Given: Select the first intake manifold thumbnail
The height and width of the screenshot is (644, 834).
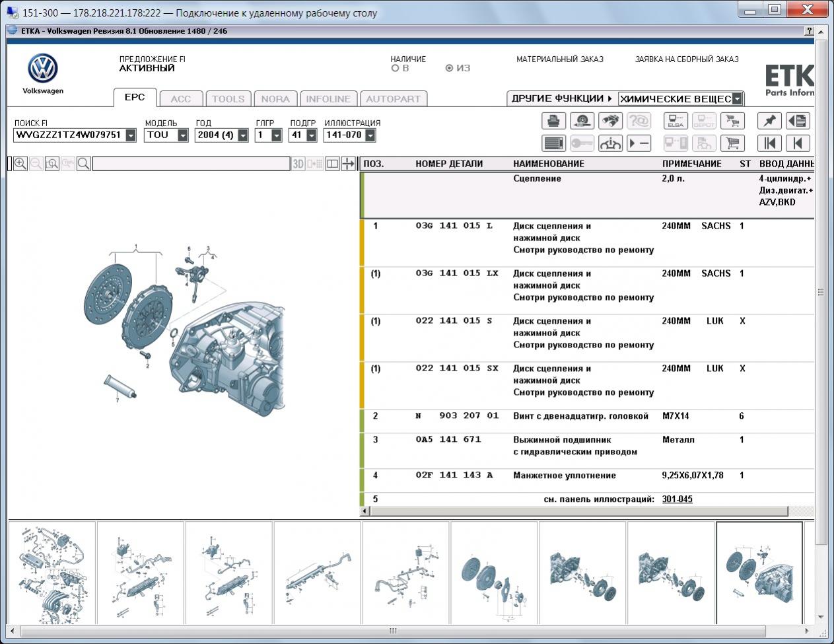Looking at the screenshot, I should 52,573.
